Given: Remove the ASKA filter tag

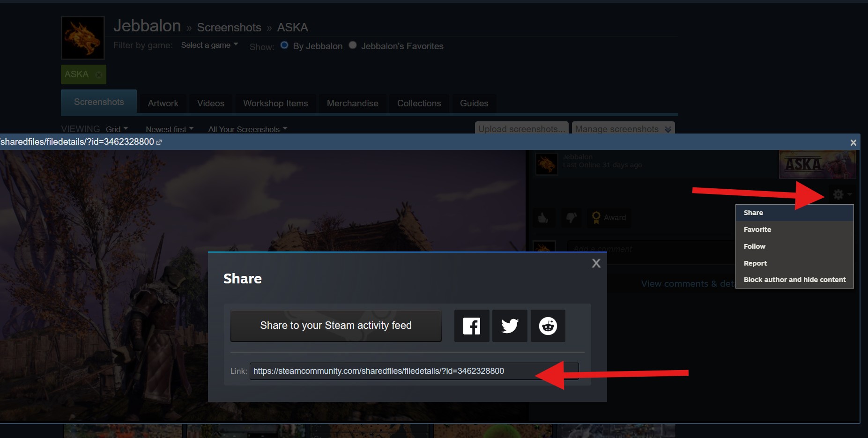Looking at the screenshot, I should click(98, 74).
